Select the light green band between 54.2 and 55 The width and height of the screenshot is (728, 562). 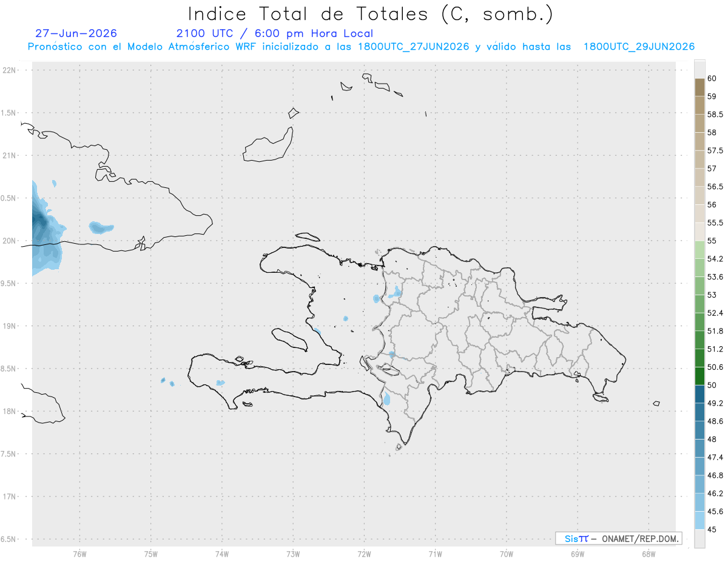[x=699, y=250]
